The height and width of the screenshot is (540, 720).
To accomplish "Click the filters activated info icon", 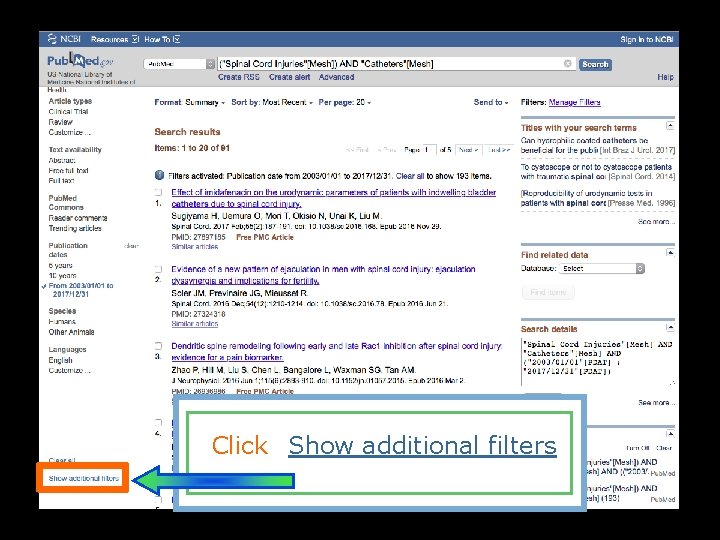I will [159, 175].
